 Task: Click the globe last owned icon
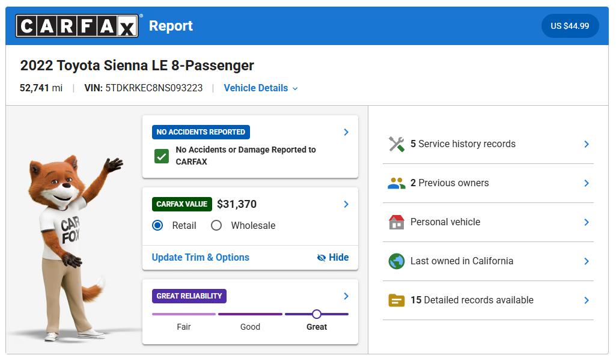[x=396, y=261]
